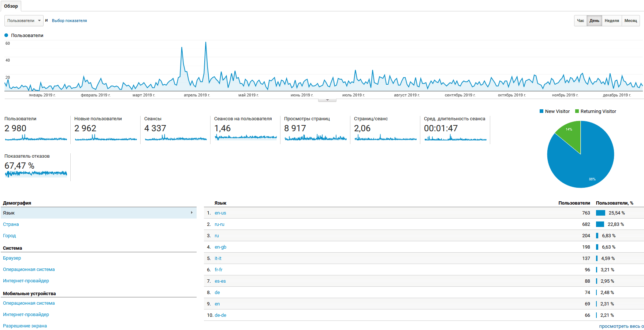The image size is (644, 330).
Task: Click the Показатель отказов sparkline chart
Action: (x=36, y=173)
